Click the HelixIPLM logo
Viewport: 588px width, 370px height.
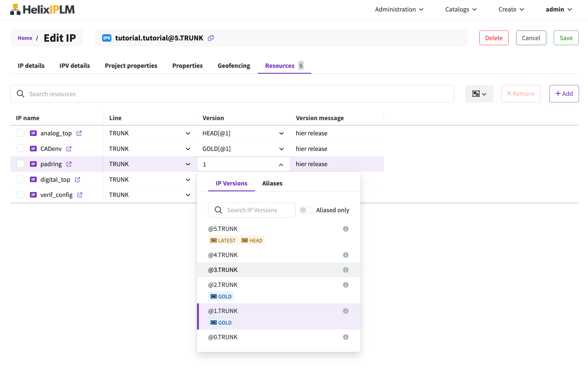pyautogui.click(x=42, y=9)
